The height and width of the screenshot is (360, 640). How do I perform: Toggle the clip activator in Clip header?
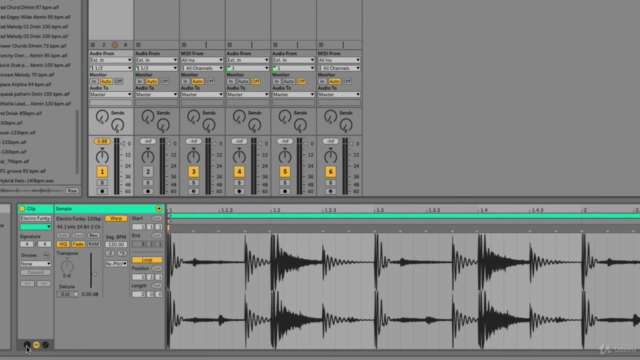22,209
